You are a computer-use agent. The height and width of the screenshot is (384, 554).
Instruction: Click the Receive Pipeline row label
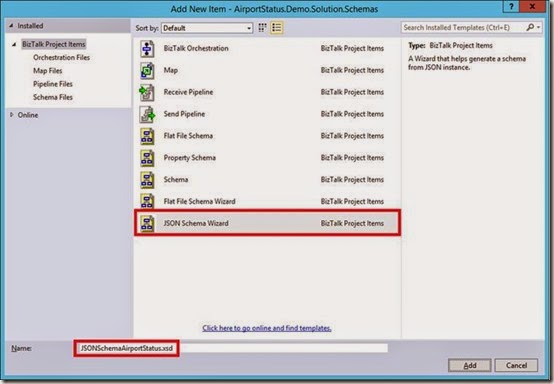pyautogui.click(x=188, y=92)
